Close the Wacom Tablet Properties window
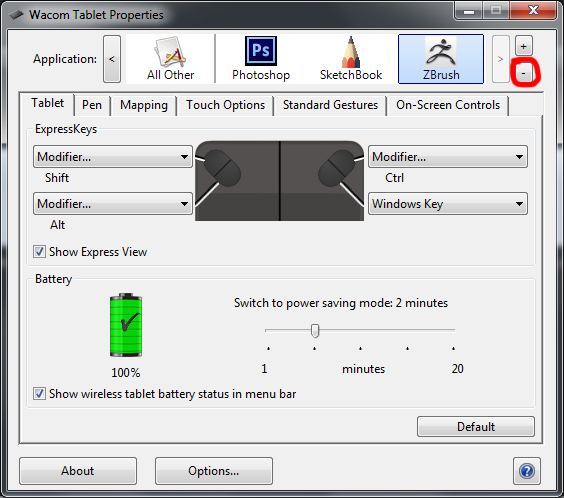The width and height of the screenshot is (564, 498). coord(533,11)
